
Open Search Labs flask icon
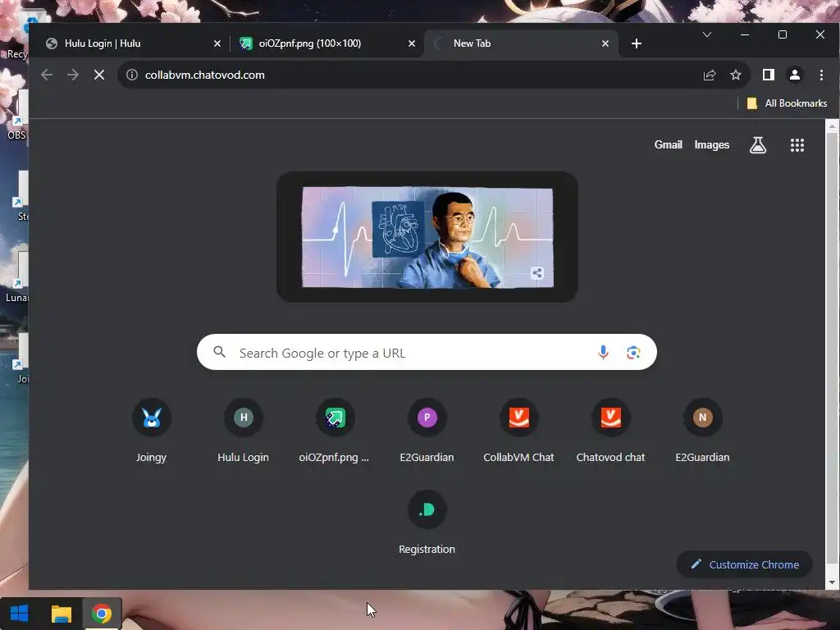(757, 144)
